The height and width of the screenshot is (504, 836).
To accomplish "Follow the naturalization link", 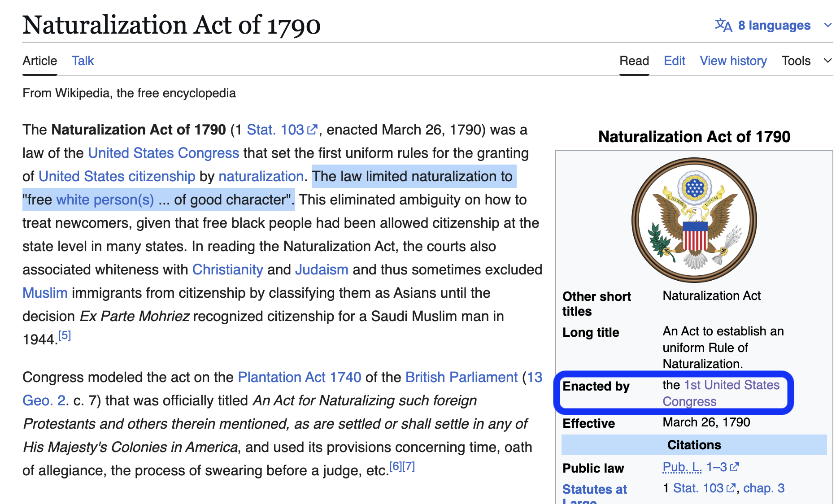I will 261,176.
